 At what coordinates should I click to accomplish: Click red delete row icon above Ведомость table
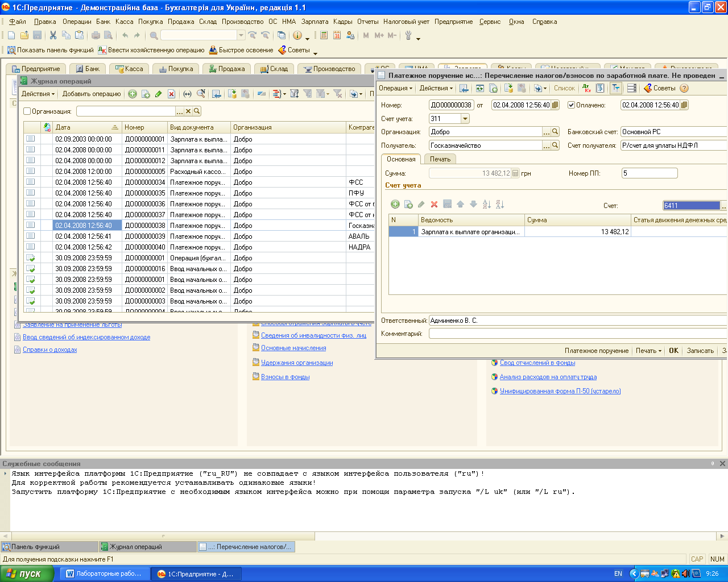coord(434,204)
